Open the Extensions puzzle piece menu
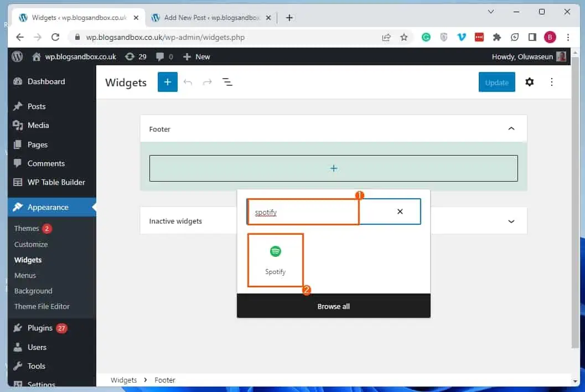Viewport: 585px width, 392px height. click(496, 37)
